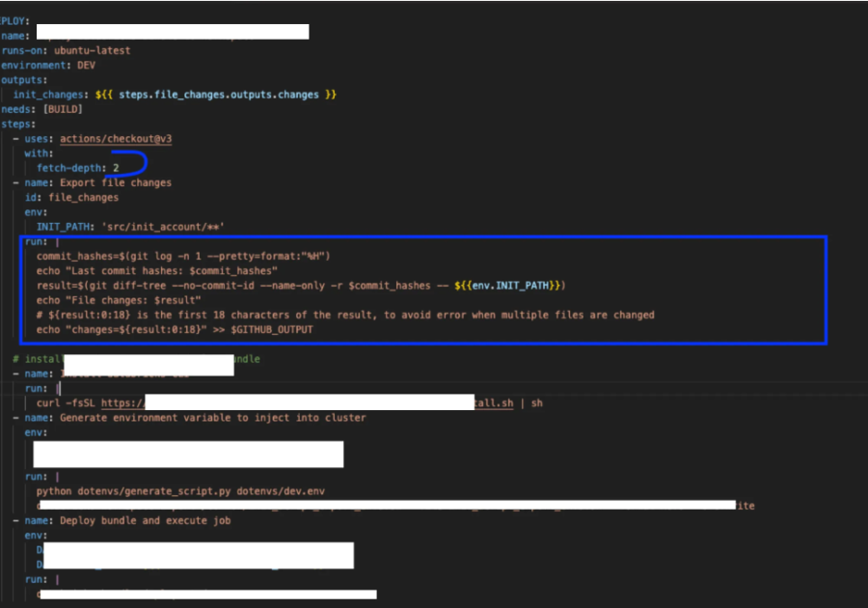
Task: Click the python dotenvs/generate_script.py command line
Action: point(180,490)
